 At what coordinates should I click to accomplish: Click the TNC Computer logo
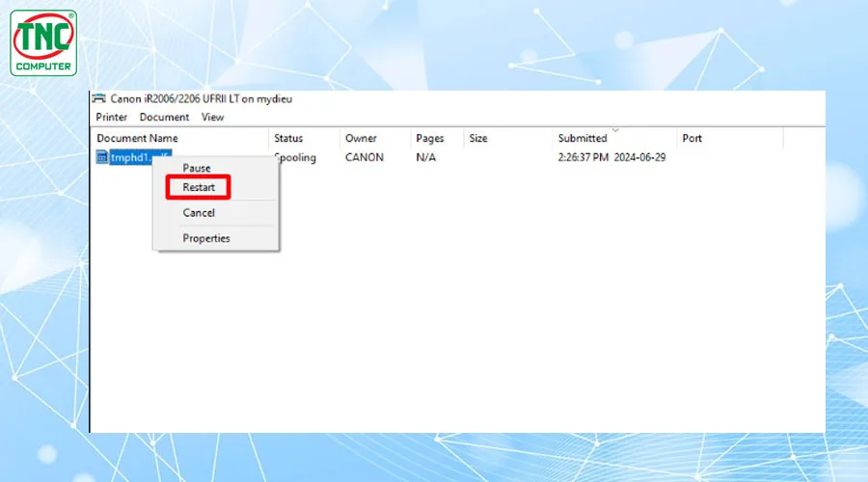pos(43,42)
